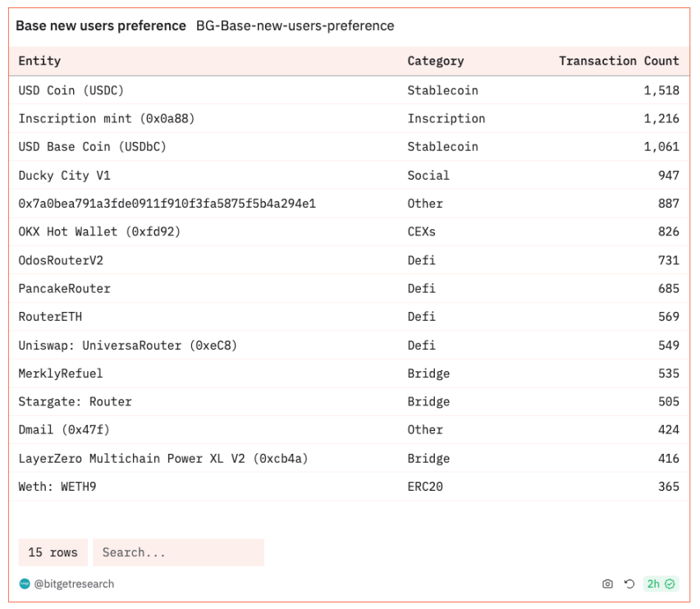Sort by the Entity column header
This screenshot has width=700, height=609.
click(39, 61)
